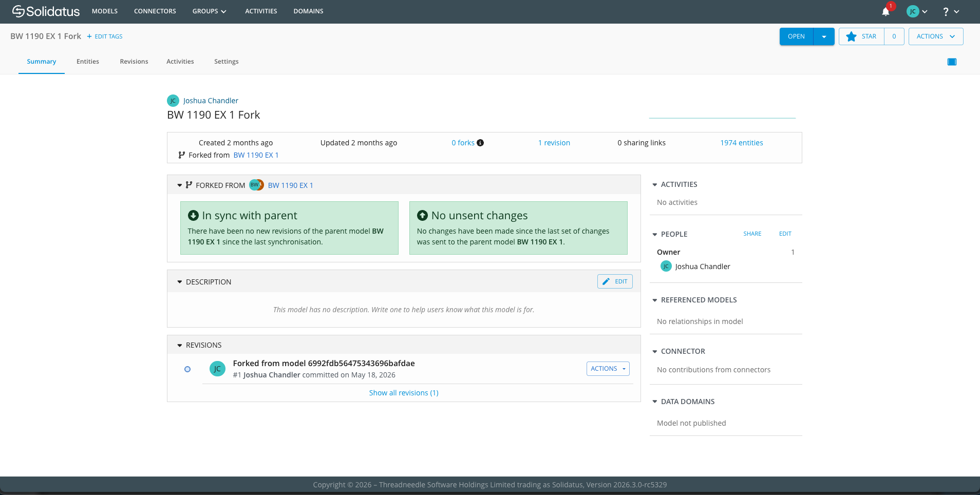This screenshot has width=980, height=495.
Task: Click the In sync with parent arrow icon
Action: (193, 215)
